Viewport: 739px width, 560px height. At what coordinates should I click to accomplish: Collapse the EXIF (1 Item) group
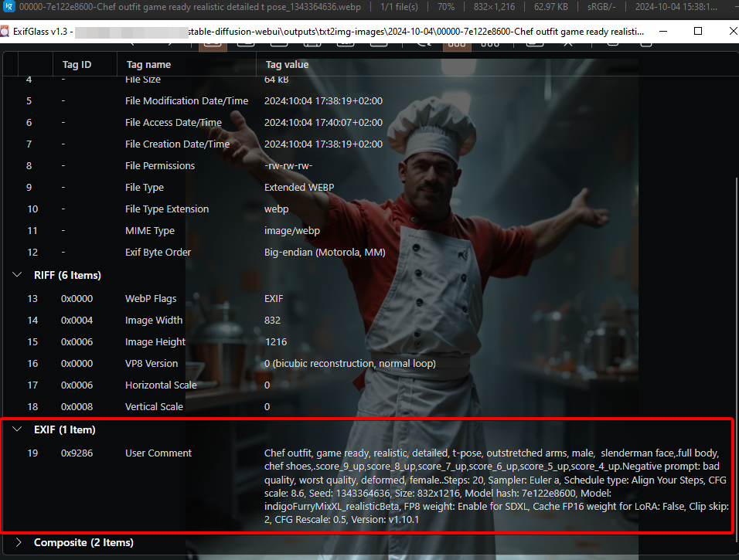[18, 429]
